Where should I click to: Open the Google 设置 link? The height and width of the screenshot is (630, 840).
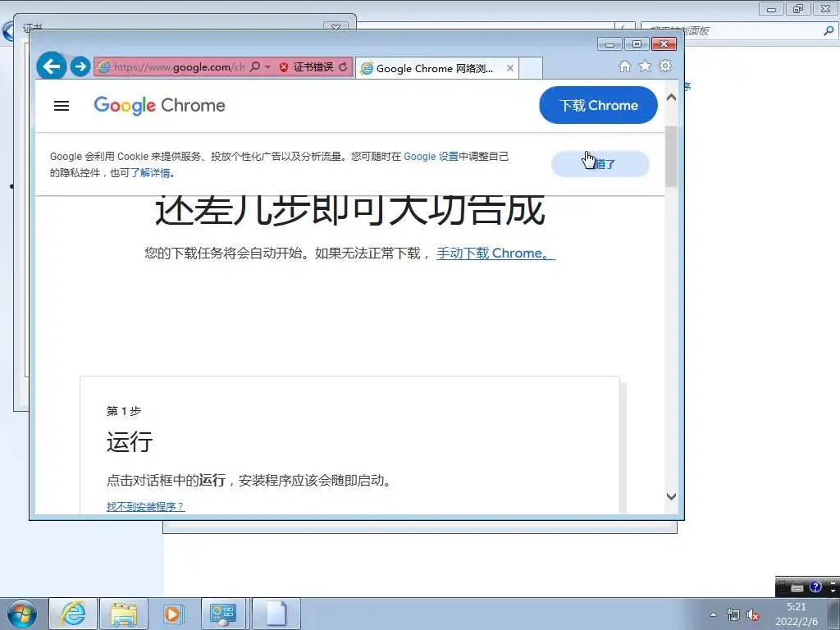tap(431, 157)
